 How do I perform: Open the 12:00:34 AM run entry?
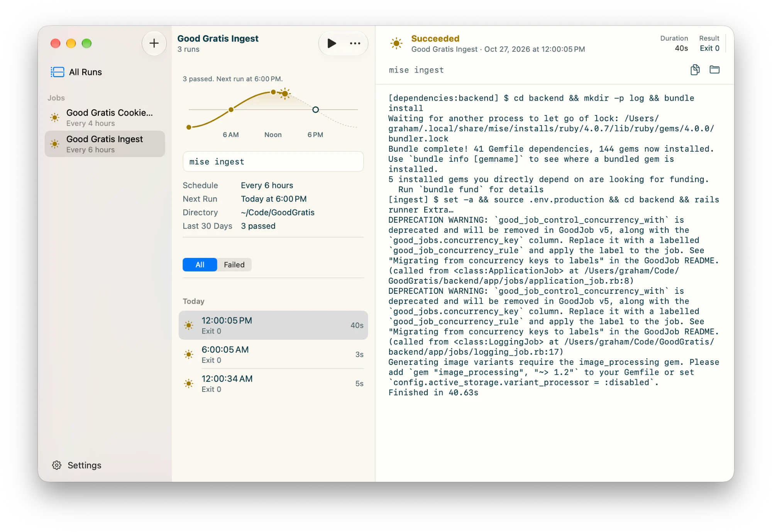pos(273,384)
